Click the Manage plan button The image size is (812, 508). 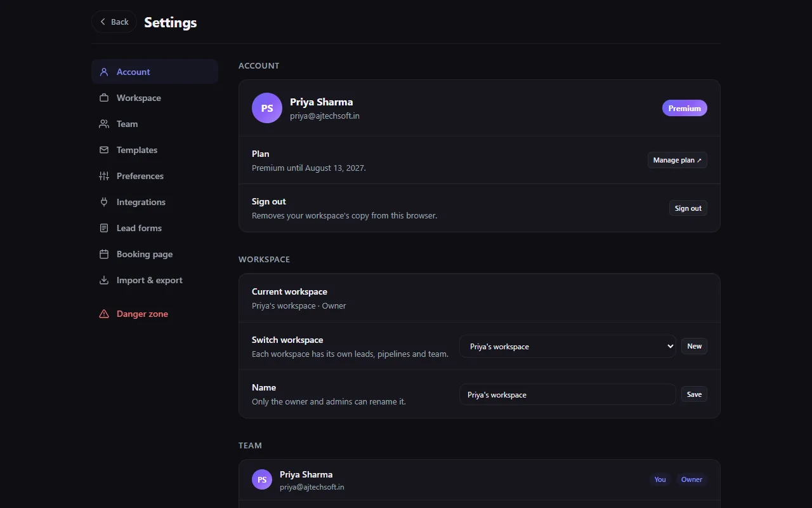(x=677, y=160)
